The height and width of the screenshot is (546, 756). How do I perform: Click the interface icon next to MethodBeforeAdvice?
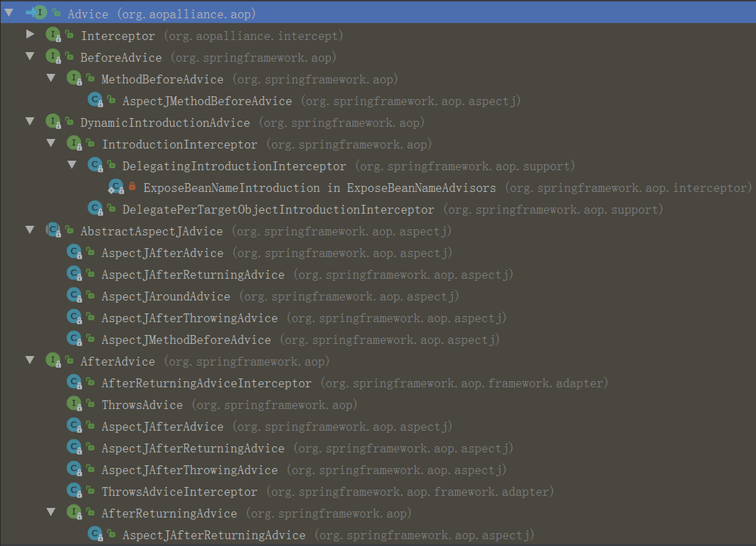click(x=74, y=78)
